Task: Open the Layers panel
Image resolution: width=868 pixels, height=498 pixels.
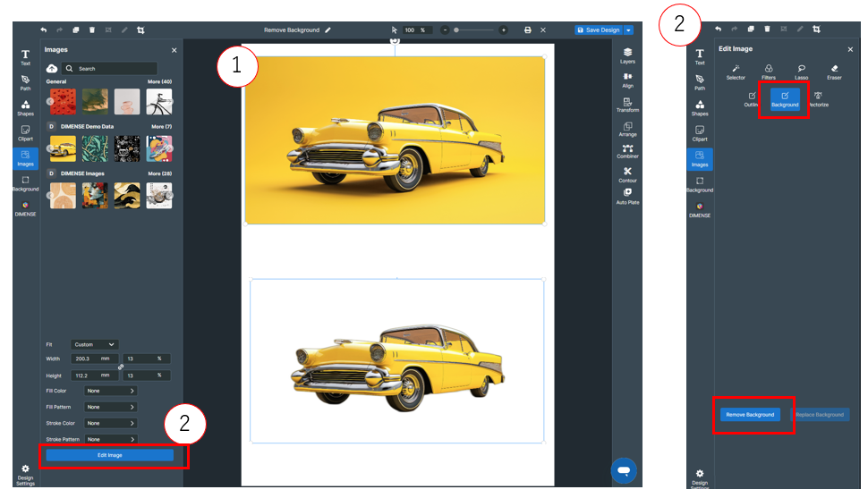Action: (x=627, y=55)
